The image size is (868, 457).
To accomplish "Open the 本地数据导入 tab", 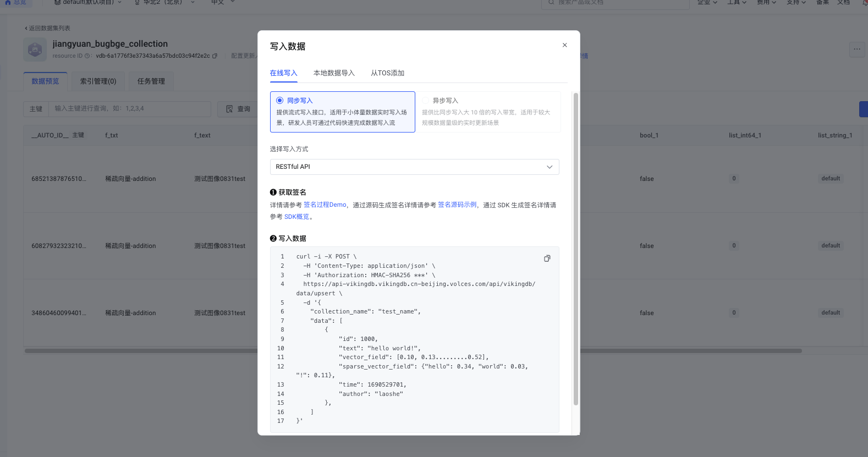I will point(334,73).
